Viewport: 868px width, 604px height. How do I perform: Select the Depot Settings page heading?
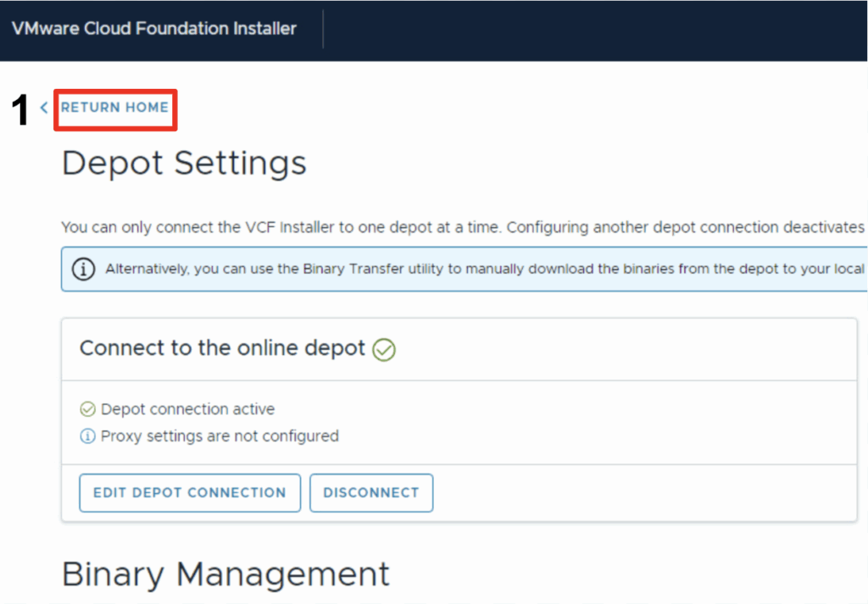pos(184,163)
